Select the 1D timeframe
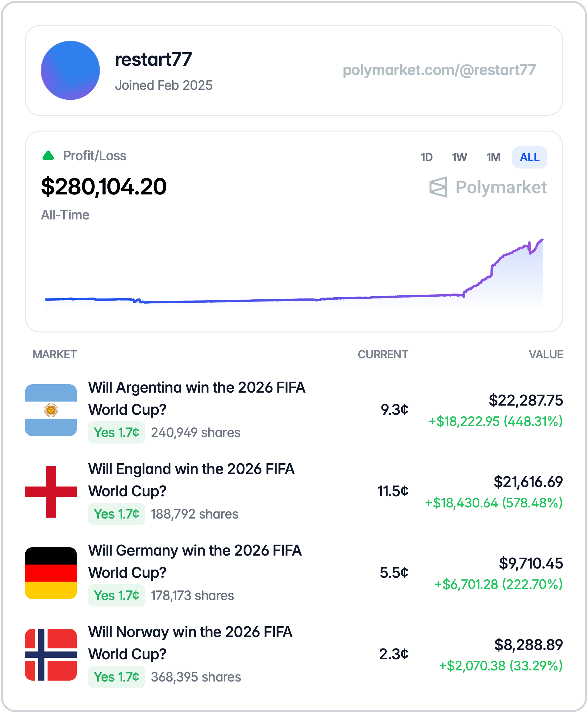This screenshot has height=713, width=588. (427, 157)
